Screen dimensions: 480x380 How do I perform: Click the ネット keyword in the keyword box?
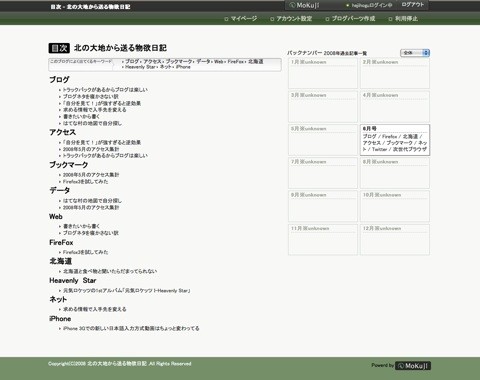pyautogui.click(x=166, y=67)
